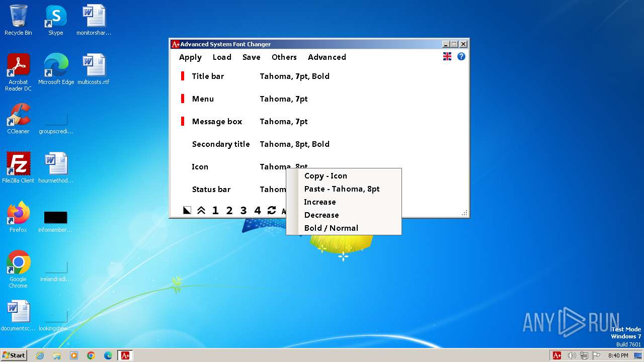Open the Load menu
The width and height of the screenshot is (644, 362).
(x=222, y=57)
